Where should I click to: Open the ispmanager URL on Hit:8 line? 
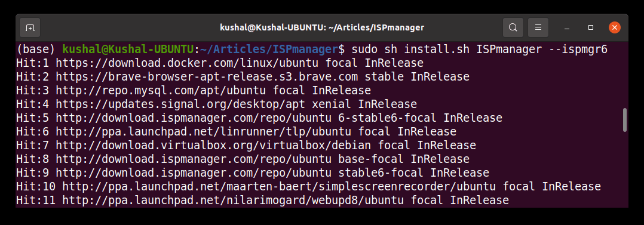coord(194,159)
